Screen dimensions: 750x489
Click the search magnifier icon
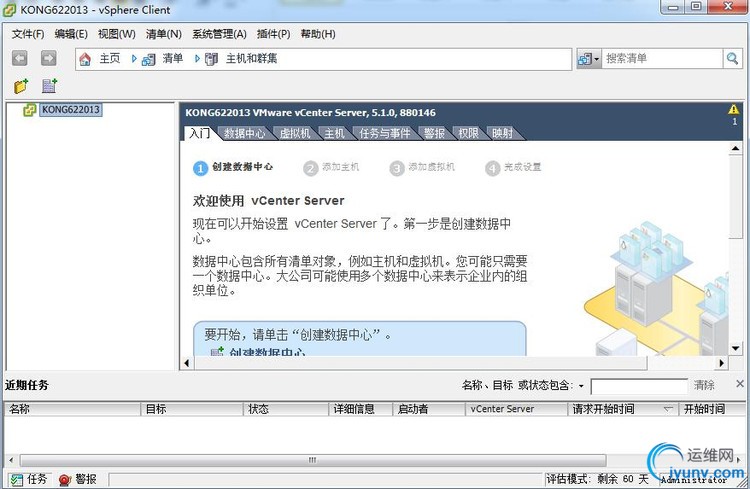coord(732,59)
